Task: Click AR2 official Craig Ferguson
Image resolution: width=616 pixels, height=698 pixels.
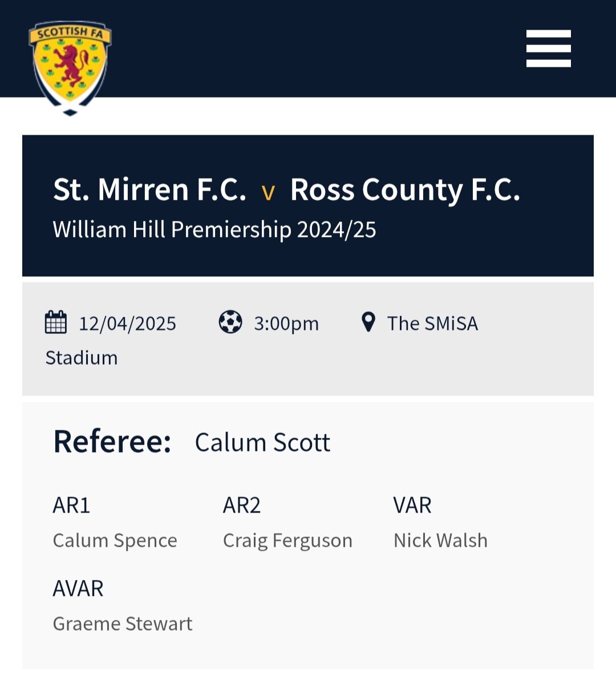Action: [x=287, y=540]
